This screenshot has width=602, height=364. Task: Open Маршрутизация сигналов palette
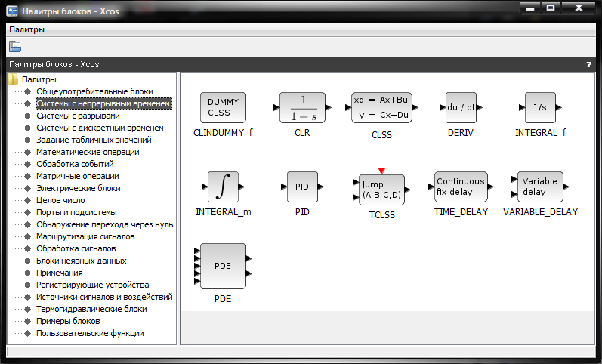pyautogui.click(x=85, y=236)
